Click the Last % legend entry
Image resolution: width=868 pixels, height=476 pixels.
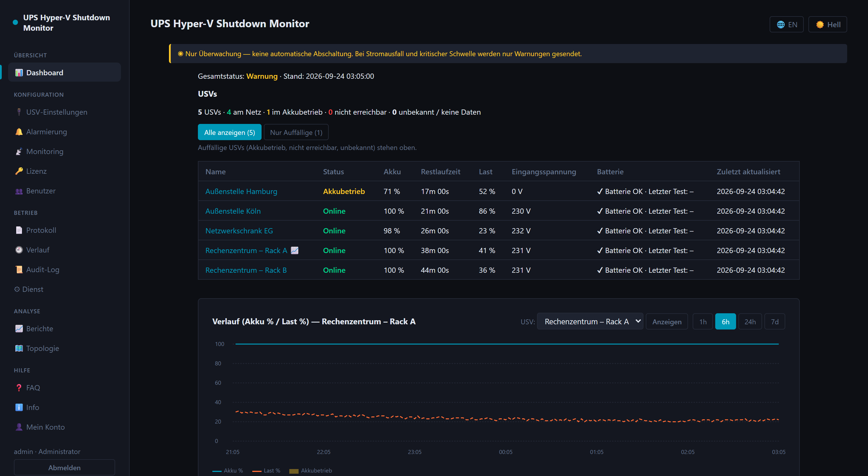[266, 470]
